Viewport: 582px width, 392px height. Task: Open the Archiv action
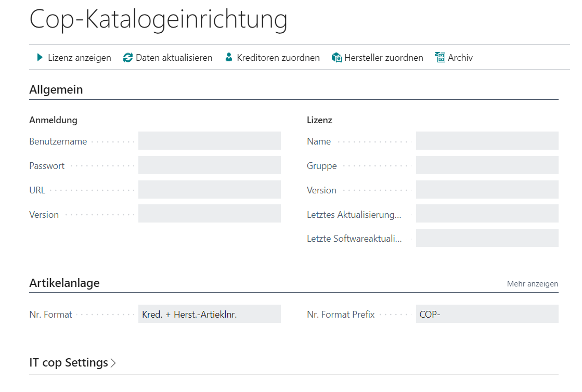(x=460, y=58)
